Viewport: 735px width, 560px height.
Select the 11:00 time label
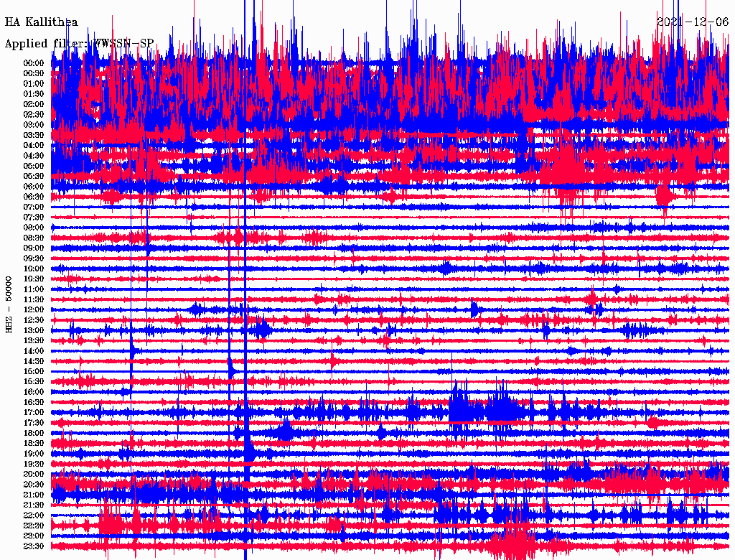pyautogui.click(x=34, y=289)
